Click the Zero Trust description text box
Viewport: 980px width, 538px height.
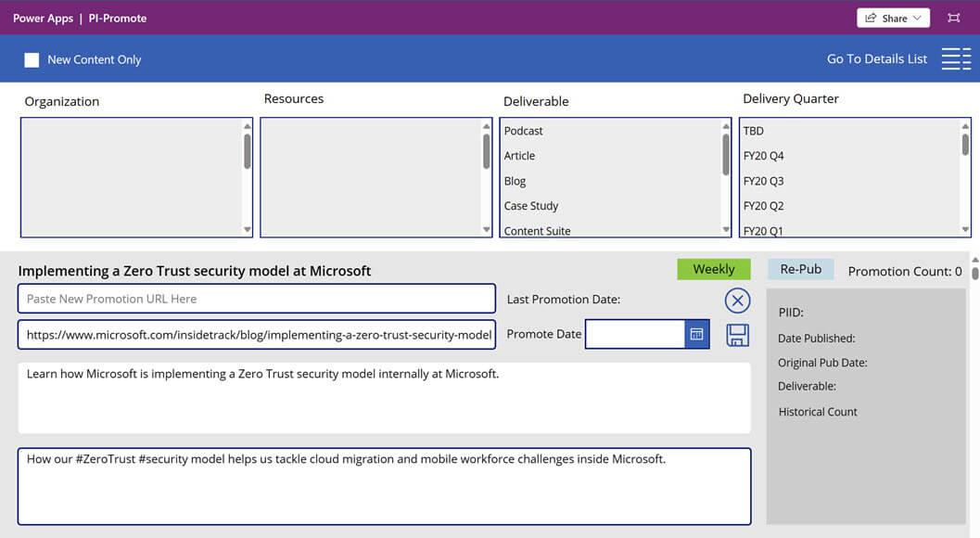point(385,398)
